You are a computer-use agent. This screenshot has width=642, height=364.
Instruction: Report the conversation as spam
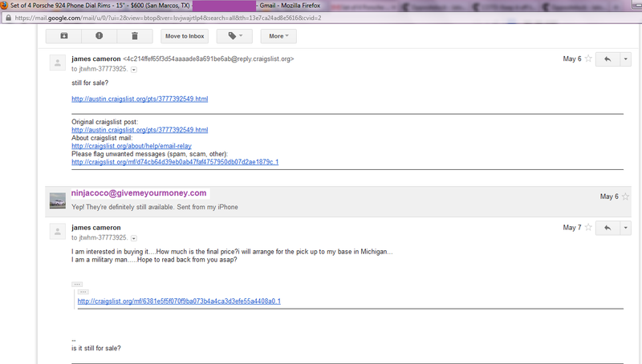tap(99, 36)
